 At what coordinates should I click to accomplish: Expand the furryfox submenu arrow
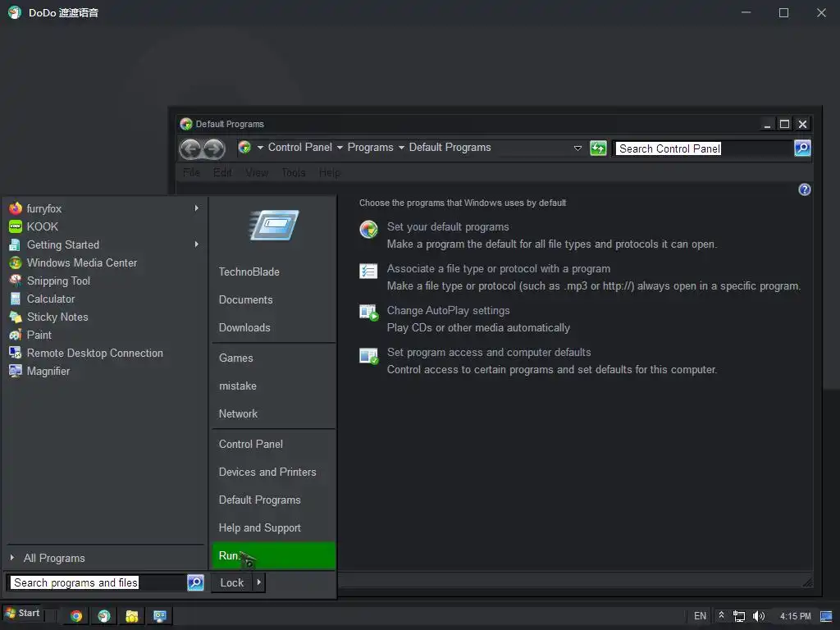click(x=197, y=208)
